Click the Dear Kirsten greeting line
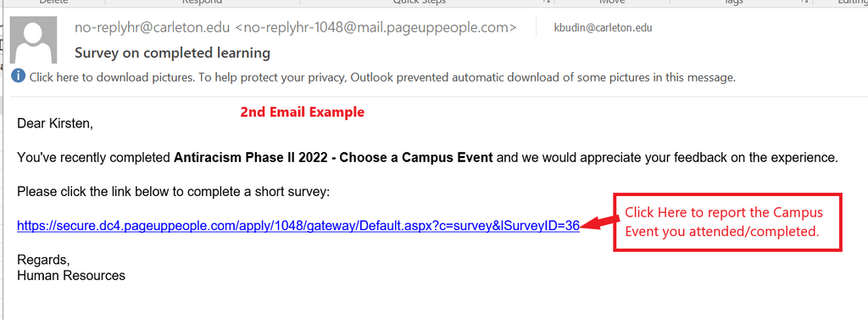Viewport: 868px width, 320px height. (55, 123)
